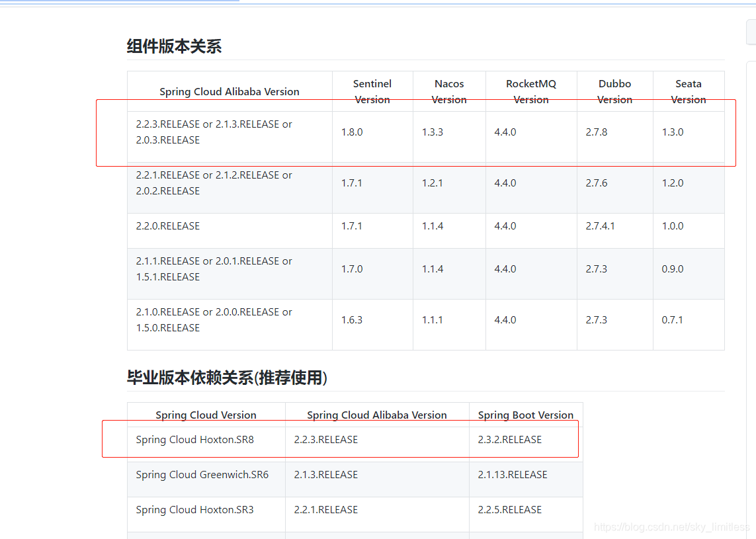The image size is (756, 539).
Task: Select the Nacos Version column header
Action: pos(449,92)
